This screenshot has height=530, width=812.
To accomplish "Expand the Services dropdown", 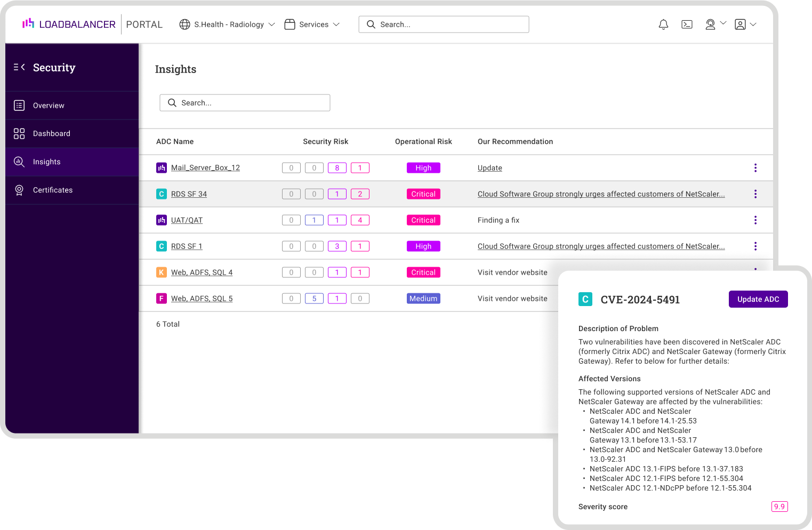I will click(336, 25).
